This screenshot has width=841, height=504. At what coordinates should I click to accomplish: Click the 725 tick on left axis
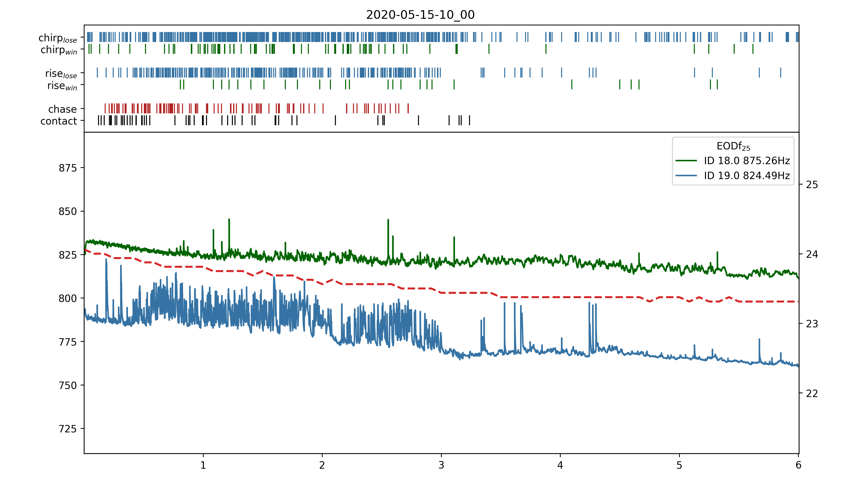(x=68, y=429)
